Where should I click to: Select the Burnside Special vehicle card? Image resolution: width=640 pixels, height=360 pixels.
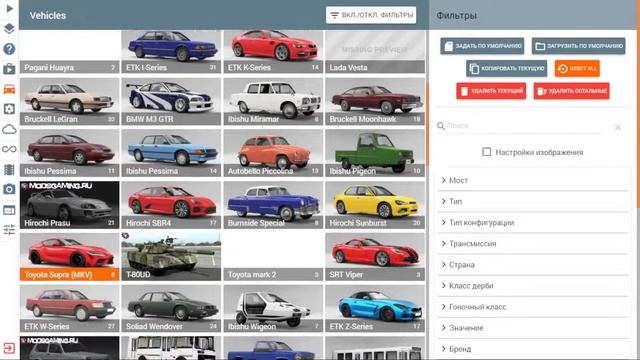(273, 205)
